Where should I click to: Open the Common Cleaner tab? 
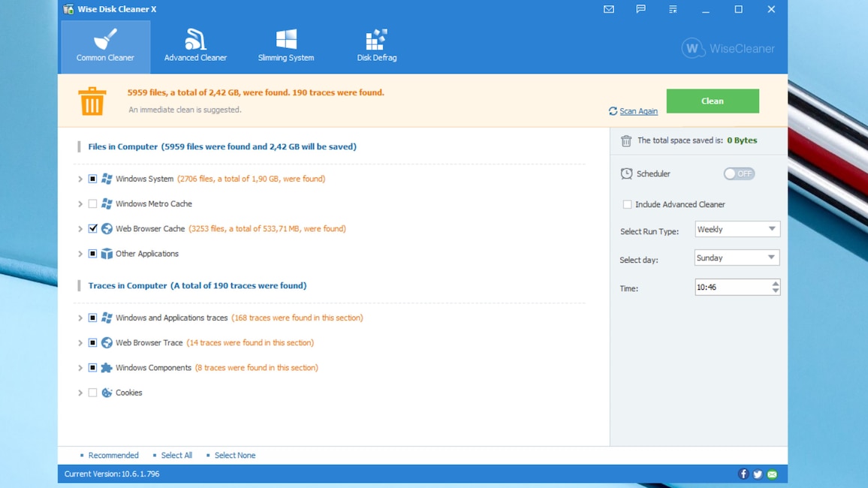(x=105, y=47)
